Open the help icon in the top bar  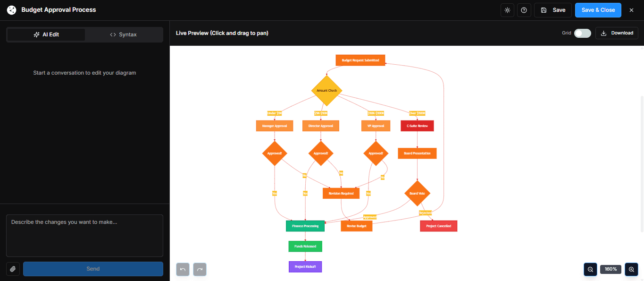[x=524, y=10]
